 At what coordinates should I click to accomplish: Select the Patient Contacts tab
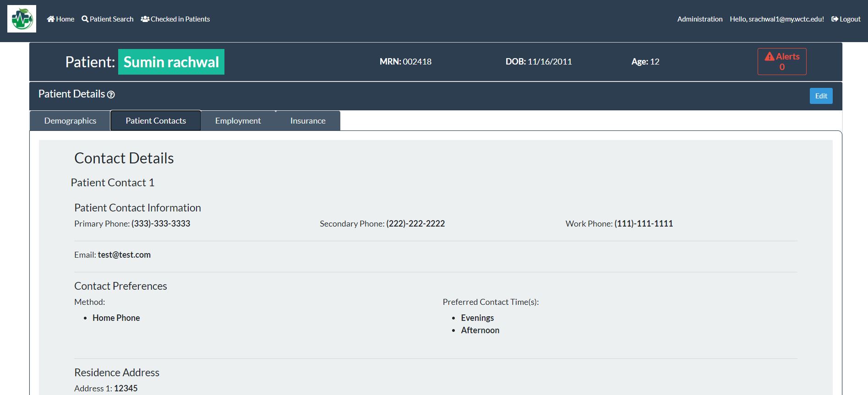pos(156,121)
